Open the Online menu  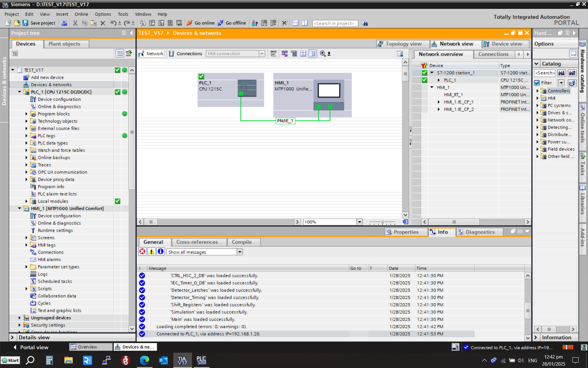pyautogui.click(x=81, y=14)
